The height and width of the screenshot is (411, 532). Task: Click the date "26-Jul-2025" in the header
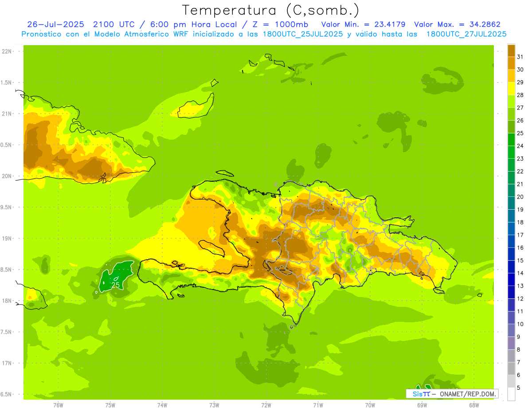click(x=56, y=24)
